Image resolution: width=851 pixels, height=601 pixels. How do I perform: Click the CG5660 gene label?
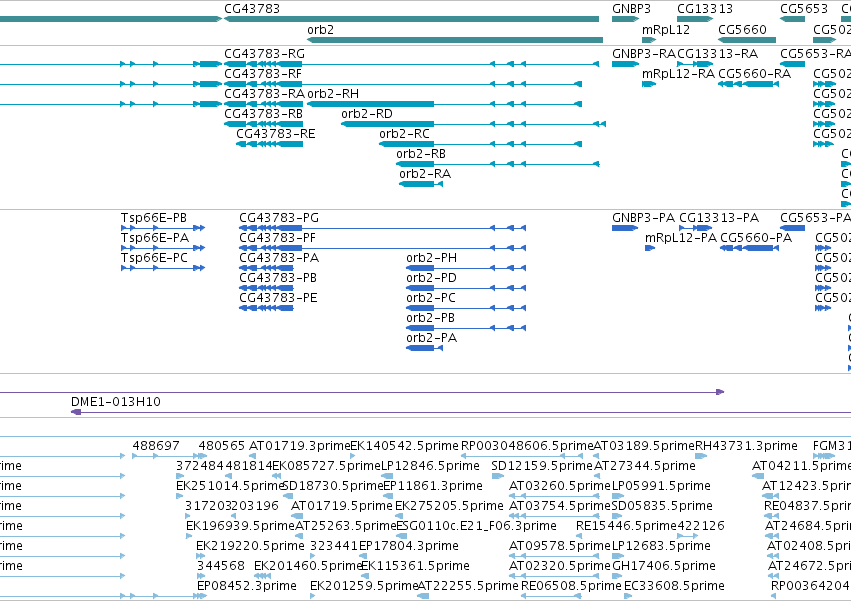tap(742, 30)
